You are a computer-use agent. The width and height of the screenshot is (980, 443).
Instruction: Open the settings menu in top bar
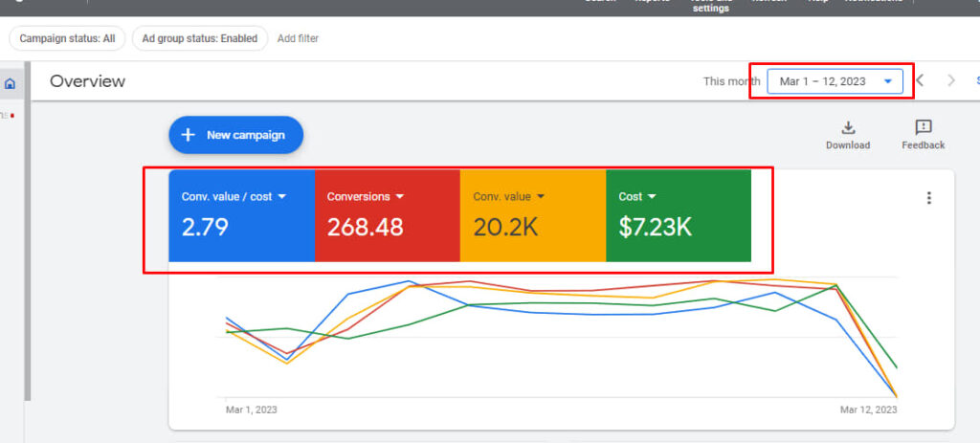pyautogui.click(x=710, y=8)
